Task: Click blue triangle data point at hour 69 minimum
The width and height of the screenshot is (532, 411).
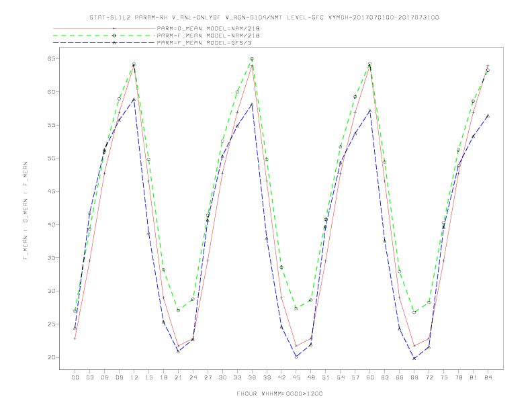Action: [414, 359]
